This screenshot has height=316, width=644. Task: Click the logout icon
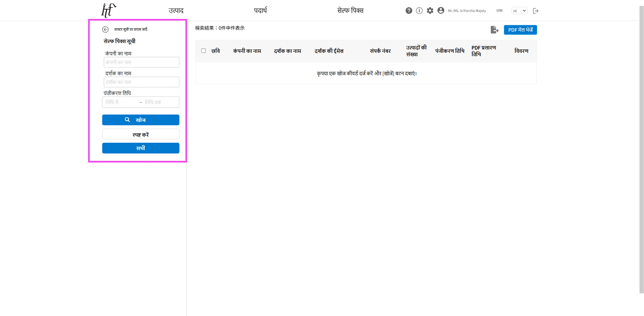(535, 11)
